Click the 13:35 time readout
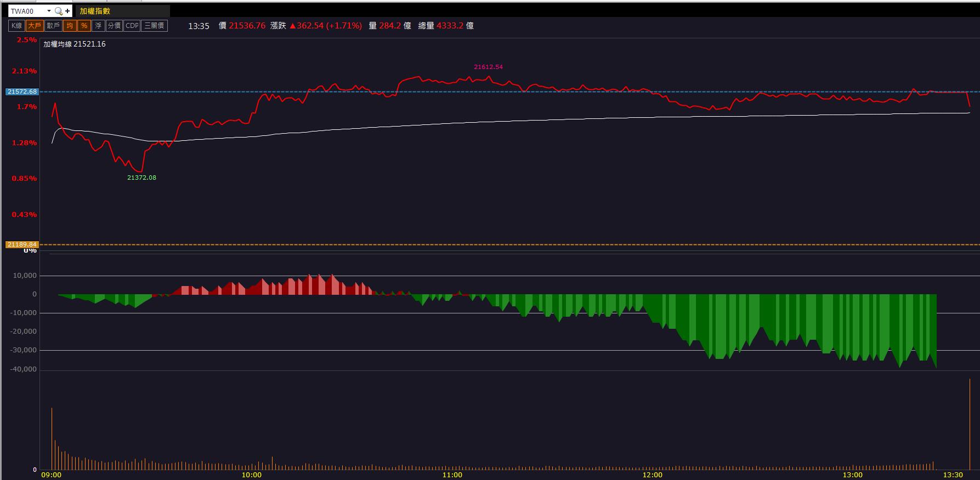The height and width of the screenshot is (480, 980). [199, 26]
